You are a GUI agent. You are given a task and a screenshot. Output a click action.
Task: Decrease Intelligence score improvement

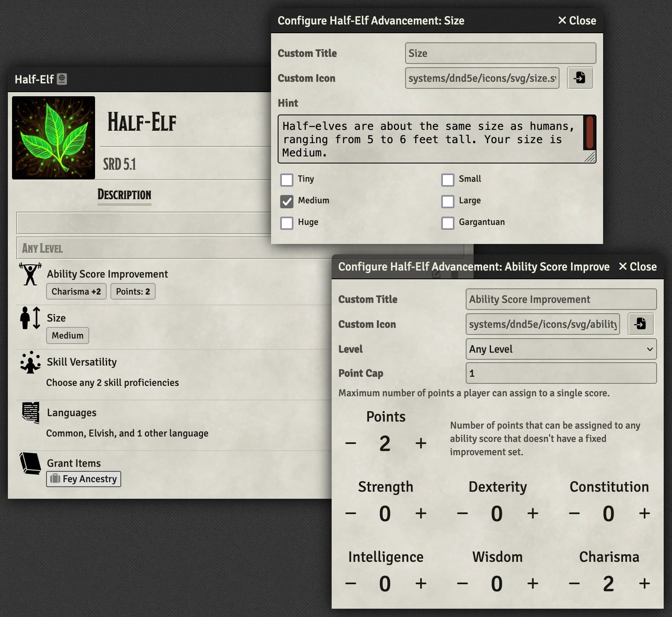tap(351, 583)
